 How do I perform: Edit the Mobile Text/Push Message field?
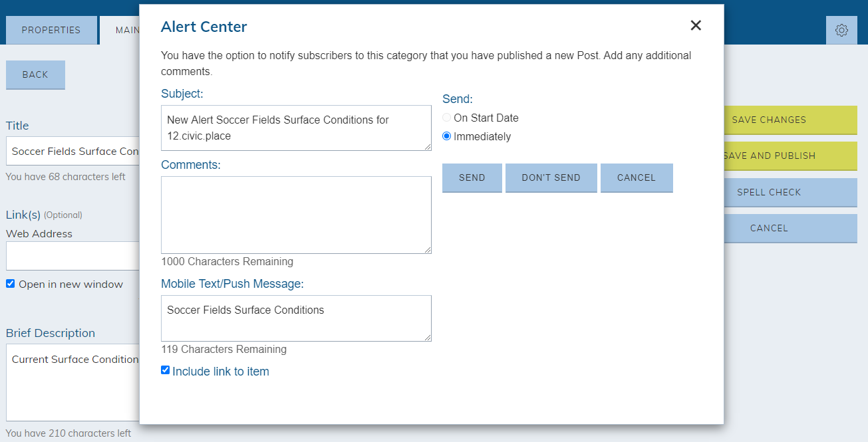(x=296, y=318)
